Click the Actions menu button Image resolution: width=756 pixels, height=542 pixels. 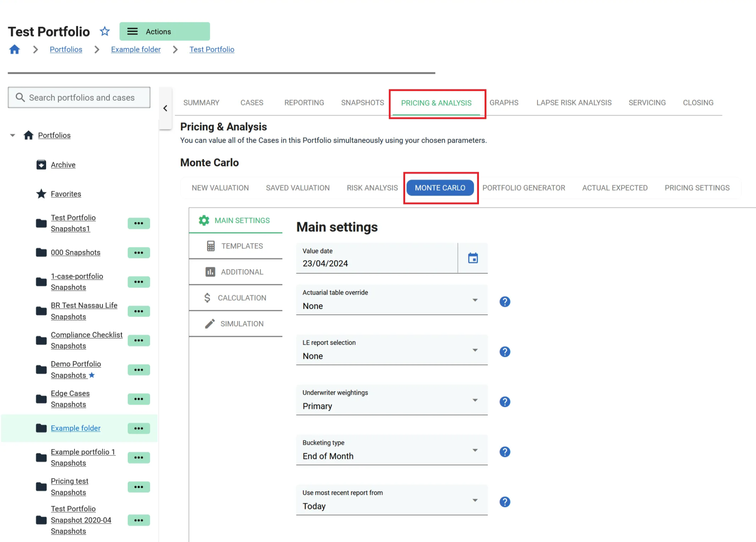(x=164, y=32)
